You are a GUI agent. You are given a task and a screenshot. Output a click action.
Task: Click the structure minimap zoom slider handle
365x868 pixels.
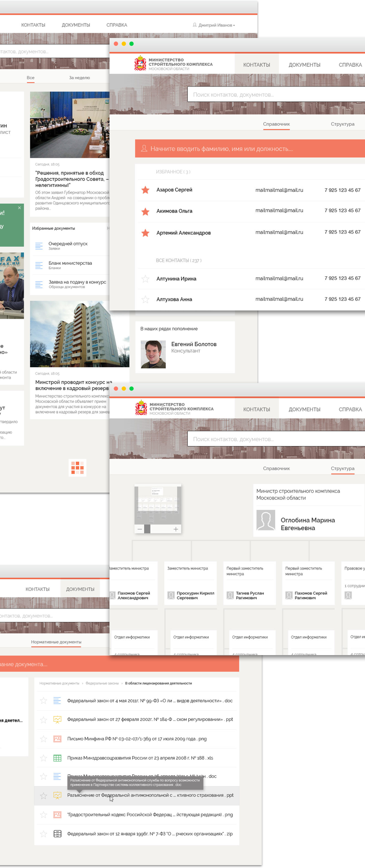pos(147,529)
